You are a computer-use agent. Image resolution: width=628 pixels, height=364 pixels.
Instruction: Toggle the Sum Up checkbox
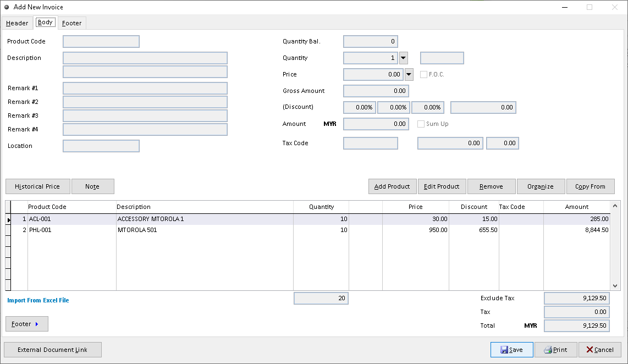coord(420,124)
